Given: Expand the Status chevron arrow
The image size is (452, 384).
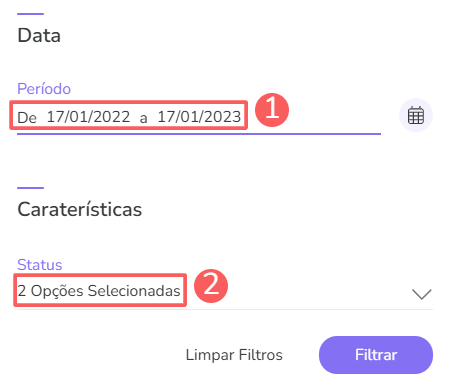Looking at the screenshot, I should [422, 294].
